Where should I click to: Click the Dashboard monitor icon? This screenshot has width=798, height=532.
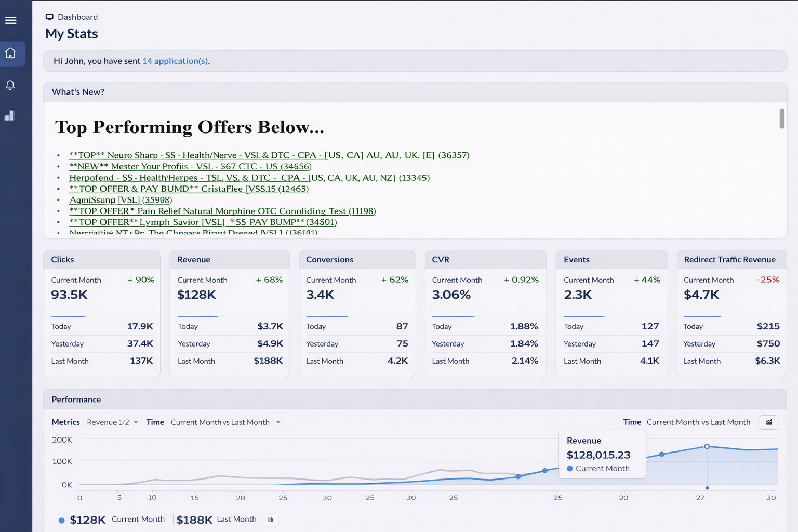(49, 17)
